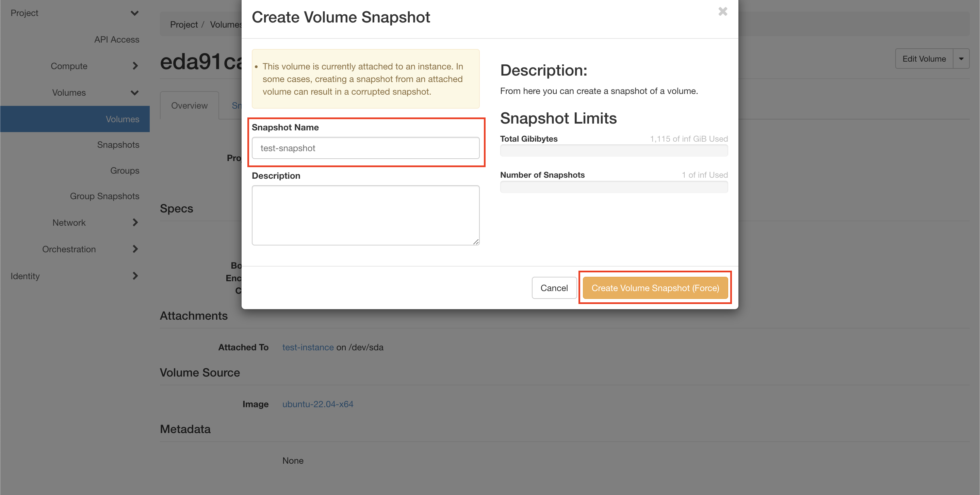Viewport: 980px width, 495px height.
Task: Open the ubuntu-22.04-x64 image link
Action: point(318,404)
